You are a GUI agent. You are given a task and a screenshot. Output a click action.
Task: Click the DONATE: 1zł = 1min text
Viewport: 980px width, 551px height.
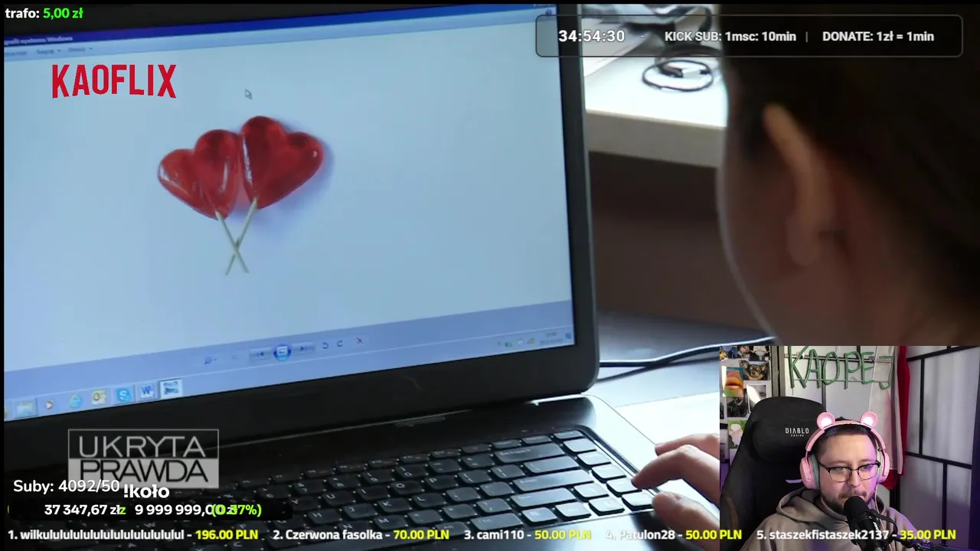pos(878,36)
